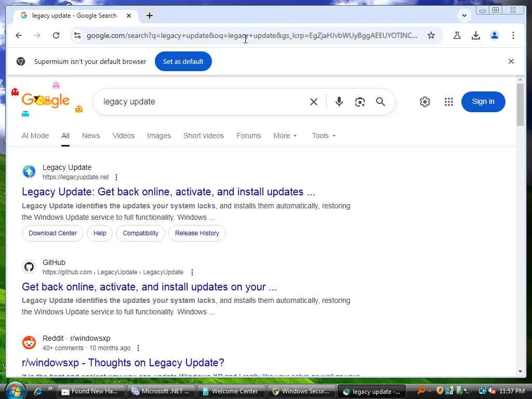Switch to Found New Hardware taskbar window
The width and height of the screenshot is (532, 399).
91,391
